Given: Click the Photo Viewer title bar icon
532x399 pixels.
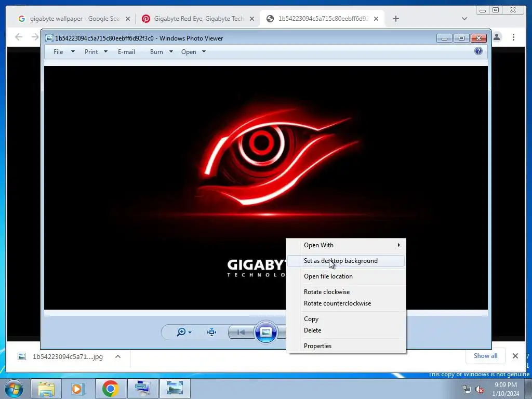Looking at the screenshot, I should click(x=49, y=38).
